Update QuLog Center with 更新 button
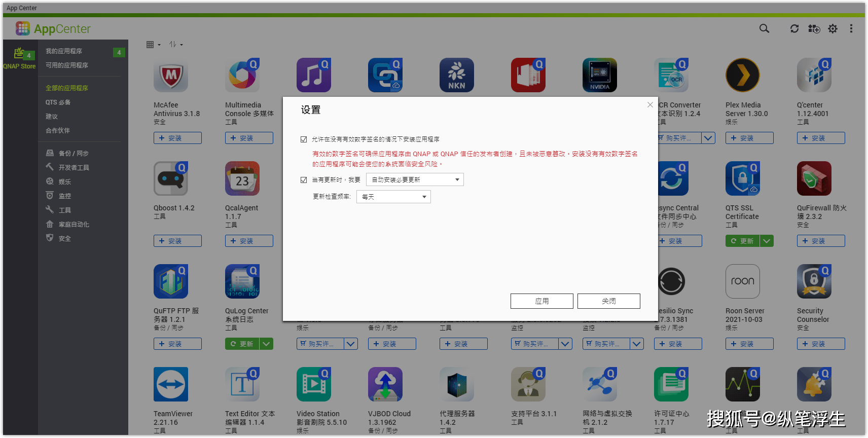 click(x=242, y=344)
